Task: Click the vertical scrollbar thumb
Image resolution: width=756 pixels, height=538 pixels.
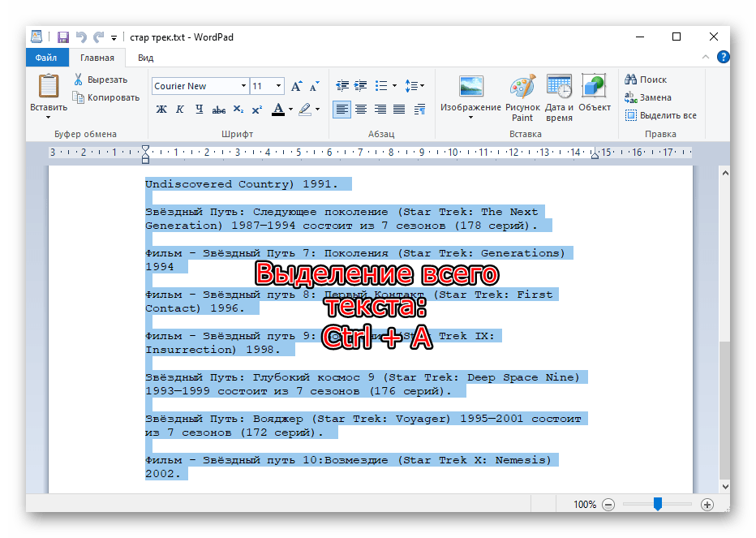Action: (x=724, y=410)
